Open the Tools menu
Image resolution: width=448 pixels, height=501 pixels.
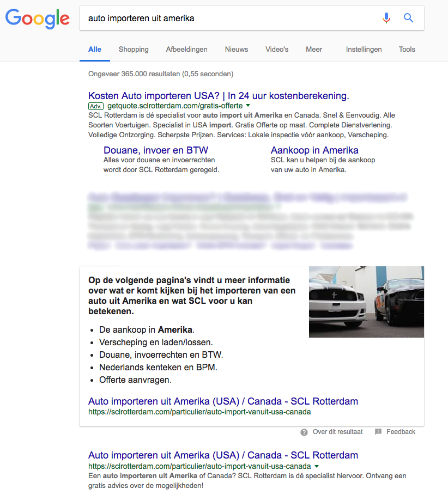point(407,49)
